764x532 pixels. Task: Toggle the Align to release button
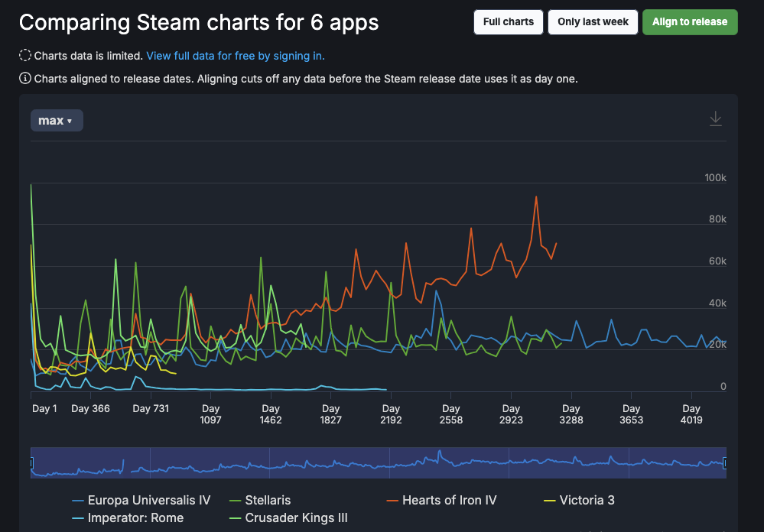[690, 22]
